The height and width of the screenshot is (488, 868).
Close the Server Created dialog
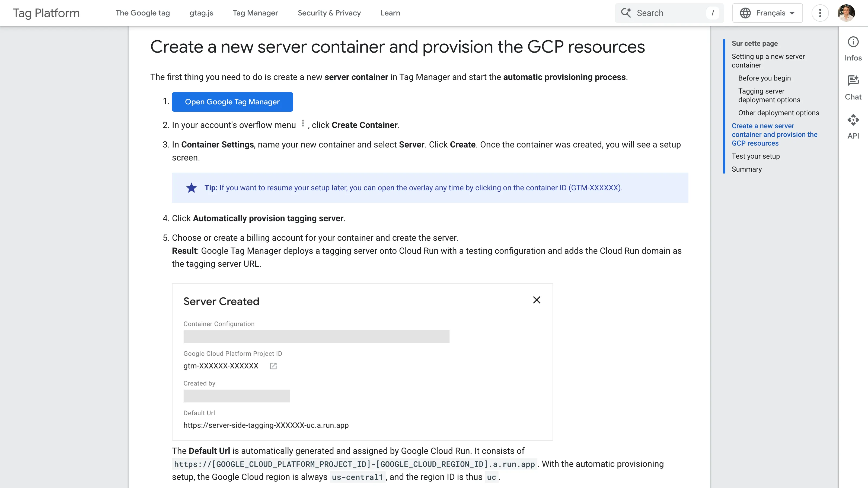coord(537,300)
